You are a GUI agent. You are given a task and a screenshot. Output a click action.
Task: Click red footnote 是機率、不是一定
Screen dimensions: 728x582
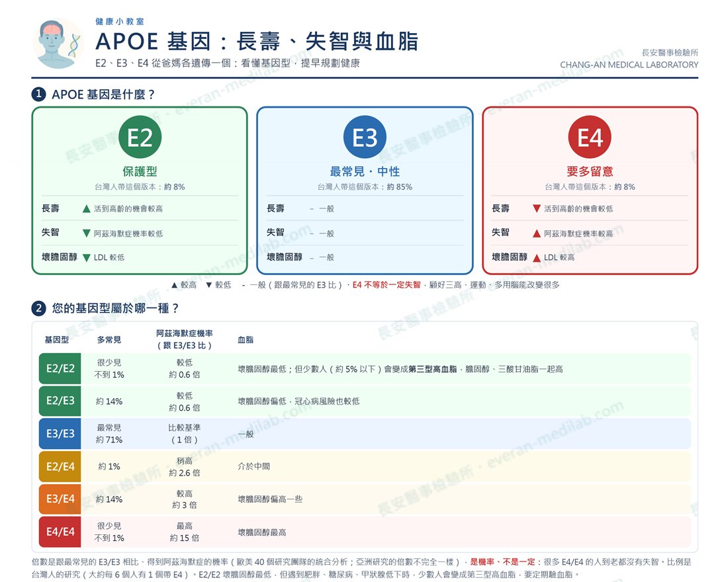(x=502, y=561)
